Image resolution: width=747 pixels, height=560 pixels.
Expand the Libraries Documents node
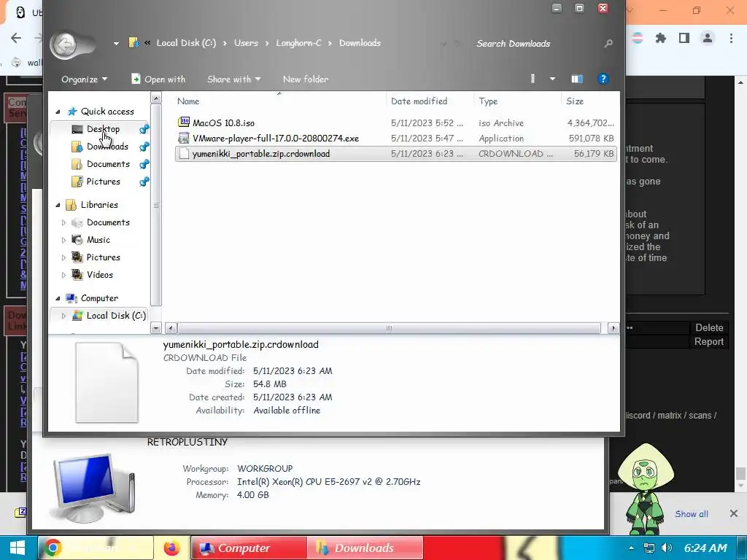tap(64, 222)
